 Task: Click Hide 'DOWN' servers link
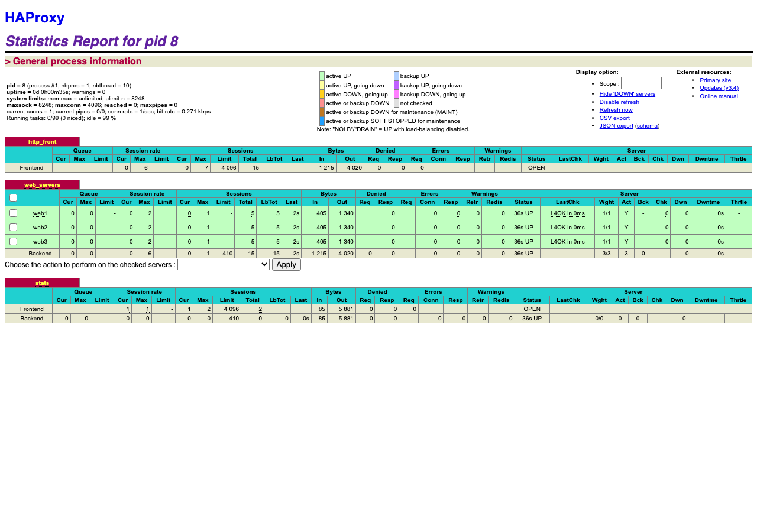[x=627, y=94]
